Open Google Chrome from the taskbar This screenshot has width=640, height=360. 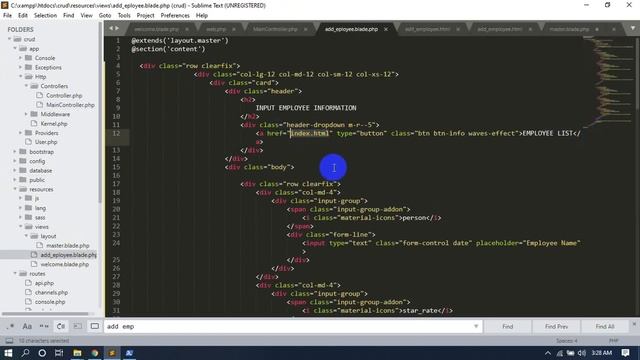(95, 353)
